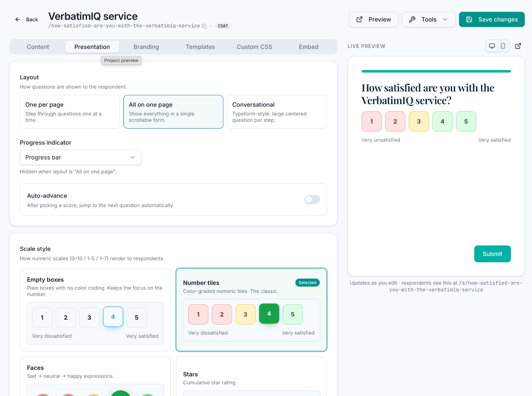Open the Presentation tab
Image resolution: width=532 pixels, height=396 pixels.
pos(92,47)
